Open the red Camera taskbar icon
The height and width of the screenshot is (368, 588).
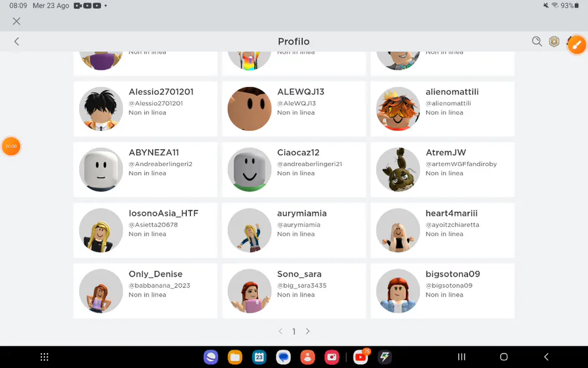tap(332, 357)
